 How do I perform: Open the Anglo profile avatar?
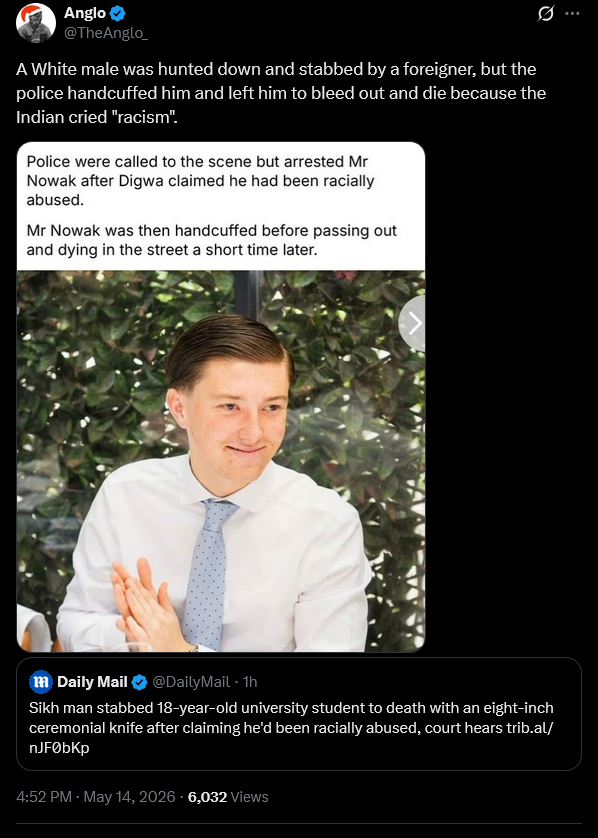(36, 22)
